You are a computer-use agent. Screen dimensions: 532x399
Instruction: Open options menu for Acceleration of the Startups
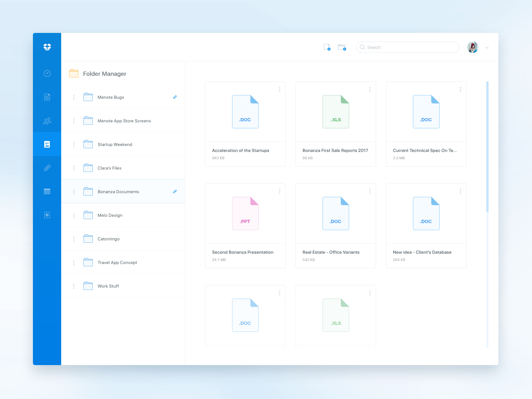click(280, 89)
